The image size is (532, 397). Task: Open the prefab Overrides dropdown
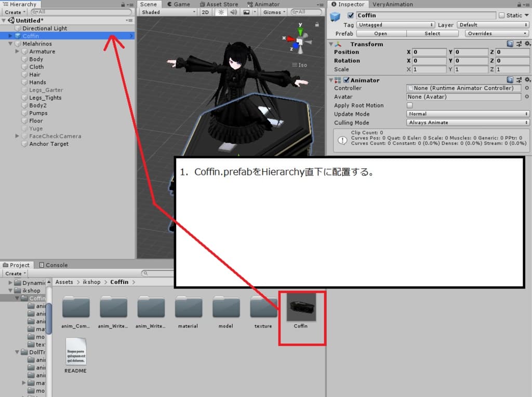click(497, 34)
